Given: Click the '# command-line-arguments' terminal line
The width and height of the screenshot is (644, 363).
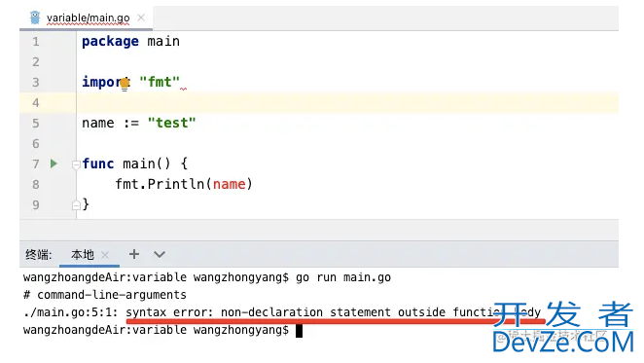Looking at the screenshot, I should tap(105, 295).
